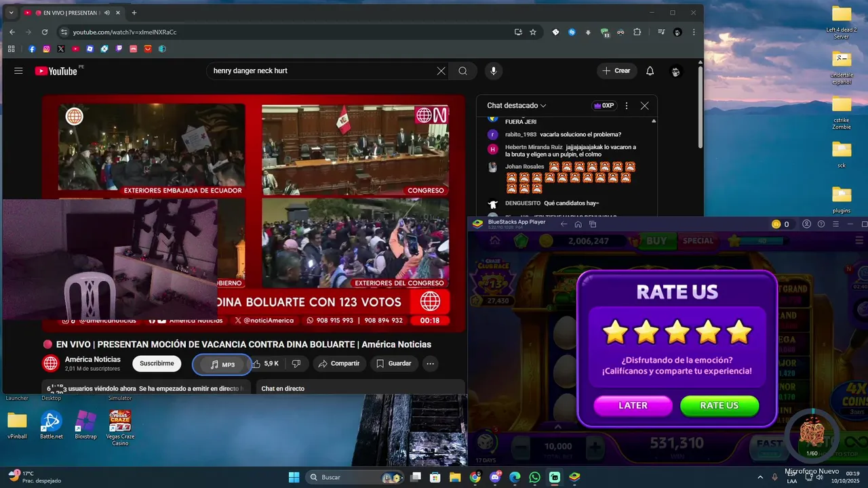Screen dimensions: 868x488
Task: Open a new Chrome tab
Action: point(134,13)
